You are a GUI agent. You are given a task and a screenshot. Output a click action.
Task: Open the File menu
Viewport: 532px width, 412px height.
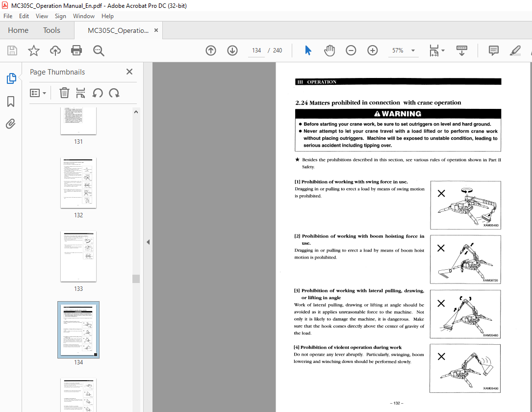coord(8,16)
